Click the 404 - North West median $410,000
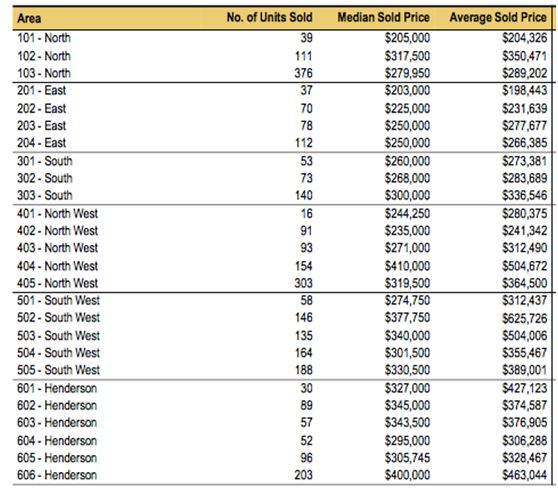Viewport: 558px width, 488px height. [x=407, y=266]
